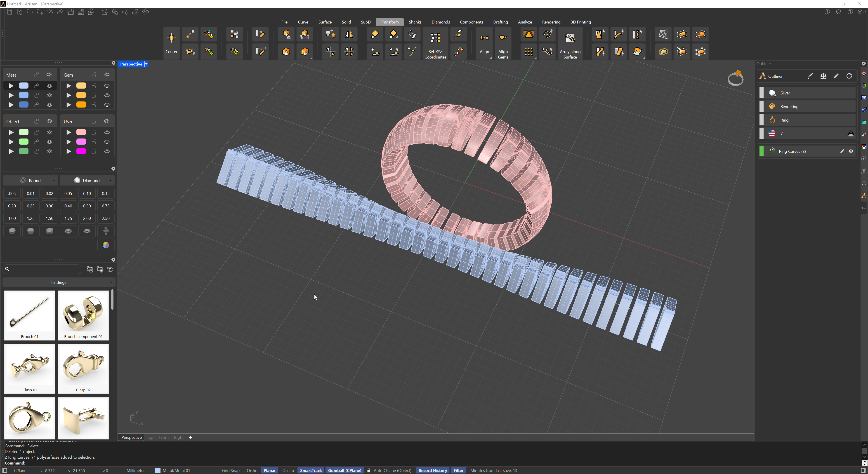Click the findings search field
Screen dimensions: 868x474
tap(42, 269)
